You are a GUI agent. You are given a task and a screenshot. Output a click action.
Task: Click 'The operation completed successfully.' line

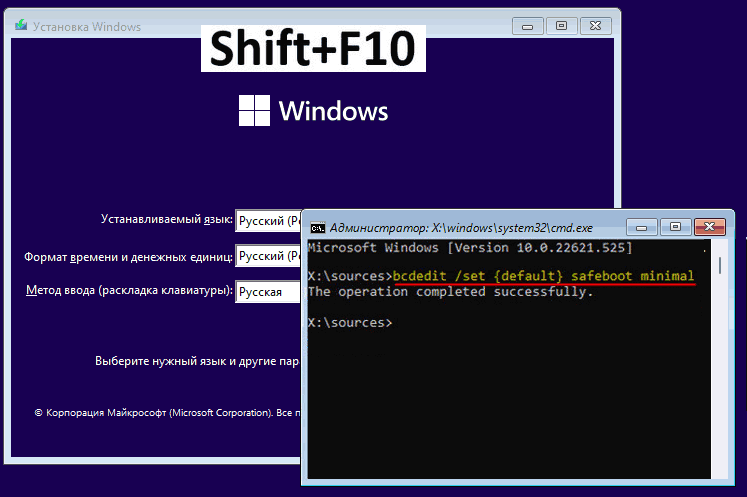pyautogui.click(x=450, y=292)
